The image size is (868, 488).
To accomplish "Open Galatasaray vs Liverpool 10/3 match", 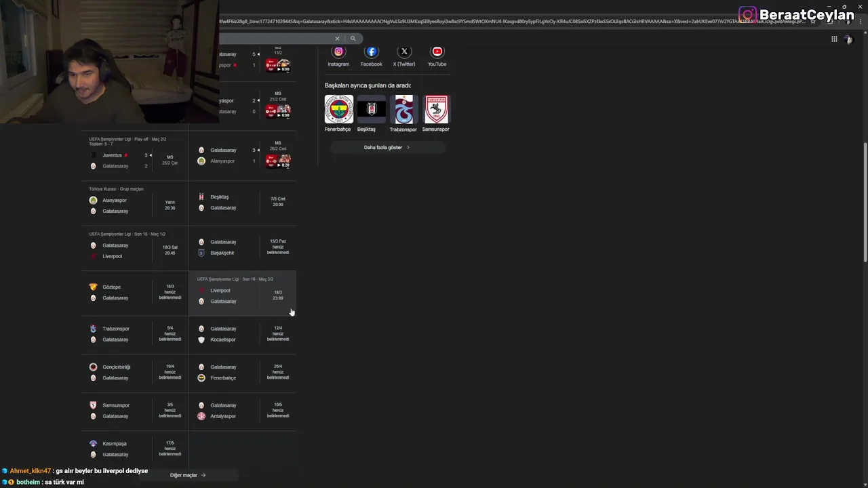I will [x=134, y=247].
